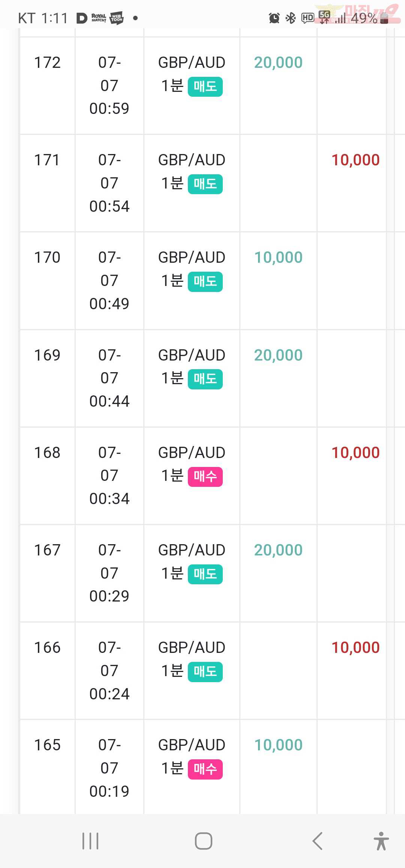This screenshot has height=868, width=405.
Task: Select the 20,000 amount in row 169
Action: tap(278, 355)
